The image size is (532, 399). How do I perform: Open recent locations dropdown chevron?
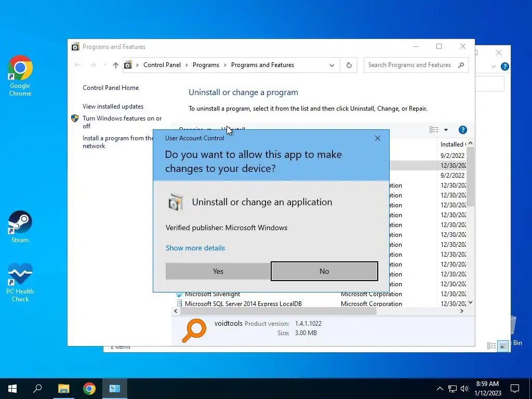(x=105, y=65)
